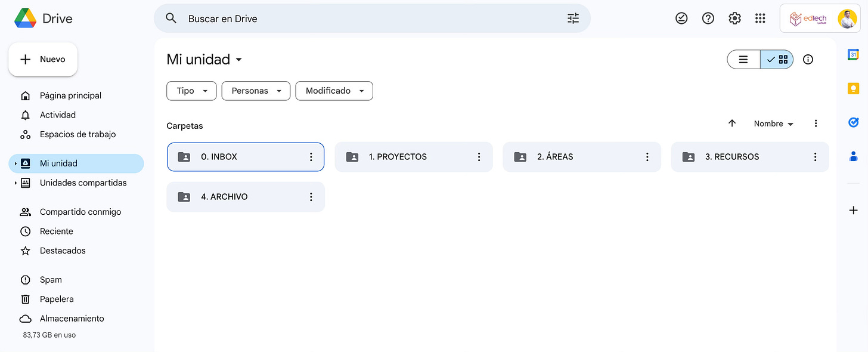Viewport: 868px width, 352px height.
Task: Click the Buscar en Drive search field
Action: pos(372,18)
